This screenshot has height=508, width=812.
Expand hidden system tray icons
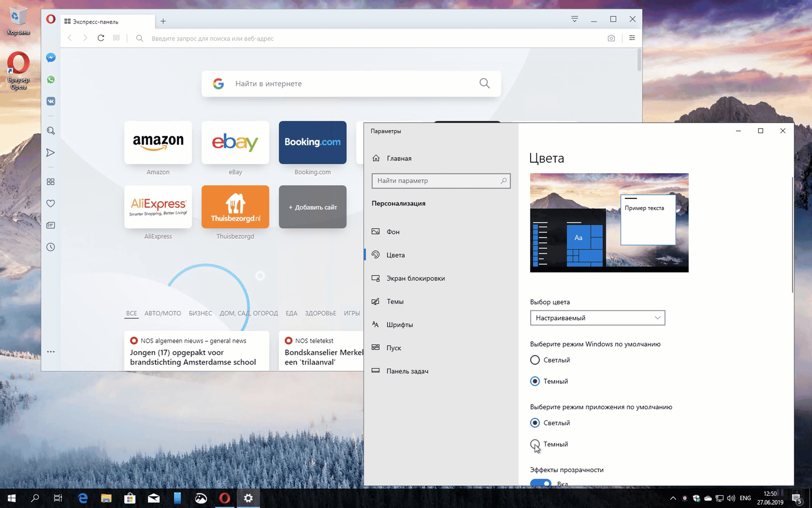pyautogui.click(x=672, y=498)
